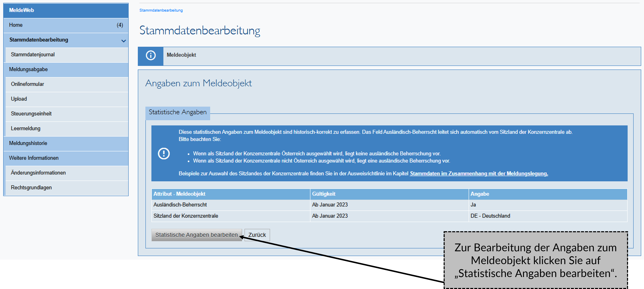Image resolution: width=644 pixels, height=289 pixels.
Task: Open Meldungshistorie from the navigation
Action: [28, 143]
